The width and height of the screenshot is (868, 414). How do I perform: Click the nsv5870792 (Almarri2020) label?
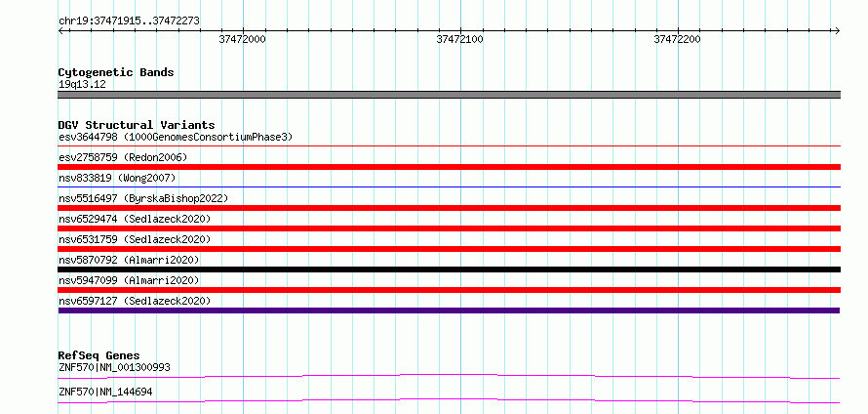pyautogui.click(x=129, y=260)
